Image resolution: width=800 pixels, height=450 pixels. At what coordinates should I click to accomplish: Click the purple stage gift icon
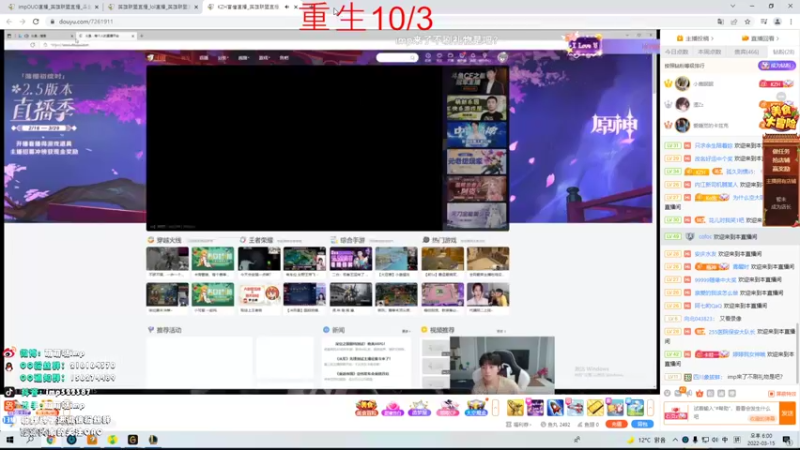point(535,408)
